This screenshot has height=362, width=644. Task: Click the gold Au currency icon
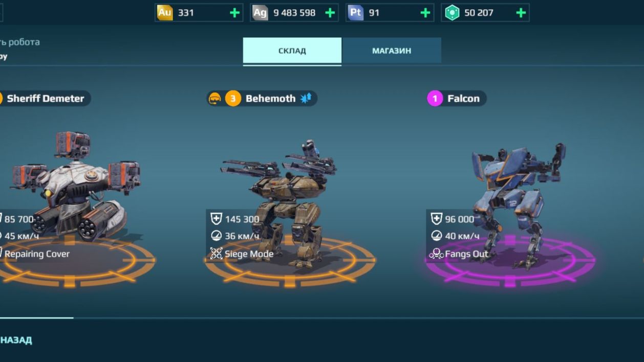coord(165,13)
